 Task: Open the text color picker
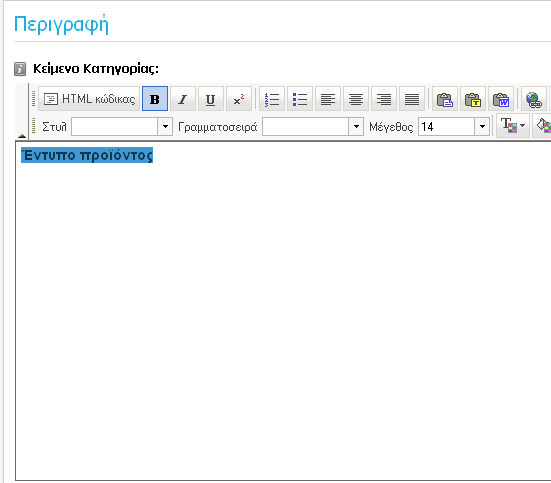tap(513, 125)
